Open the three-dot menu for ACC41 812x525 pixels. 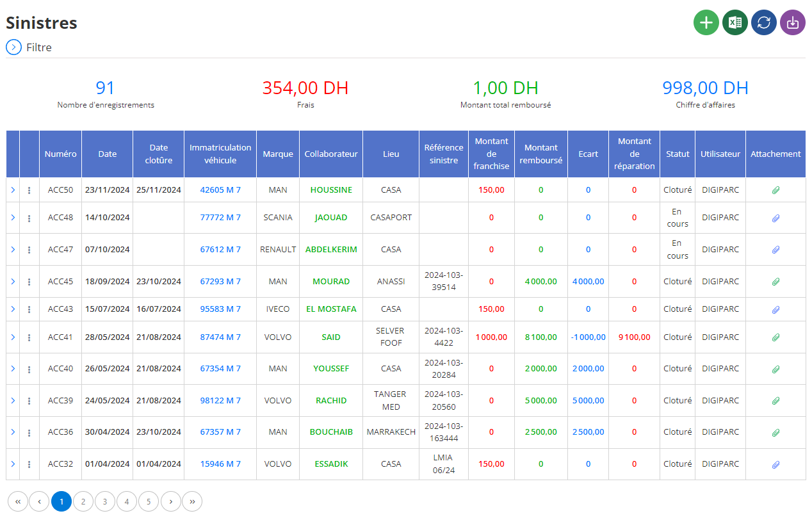tap(29, 337)
